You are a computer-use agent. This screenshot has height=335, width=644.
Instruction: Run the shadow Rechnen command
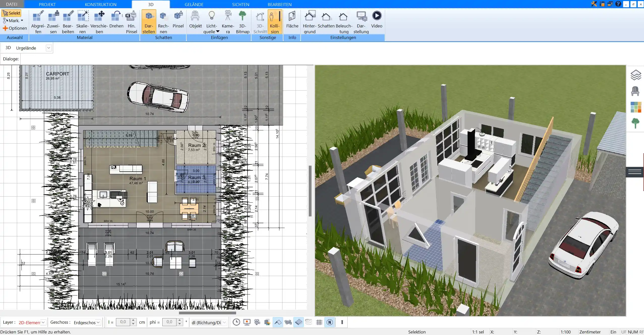pos(163,22)
